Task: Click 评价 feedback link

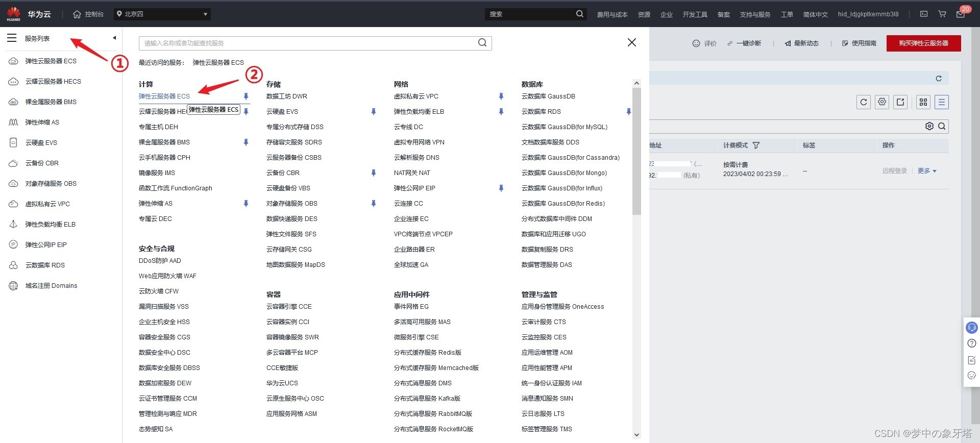Action: 704,43
